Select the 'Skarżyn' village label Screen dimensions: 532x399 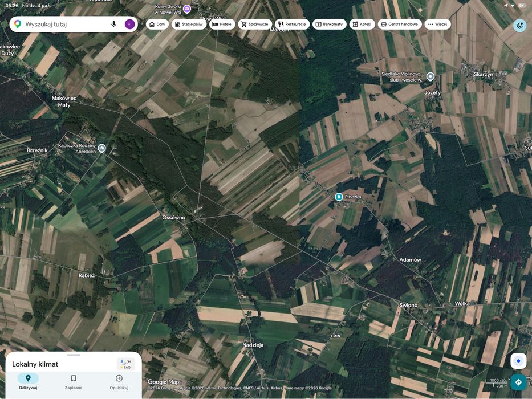coord(484,74)
